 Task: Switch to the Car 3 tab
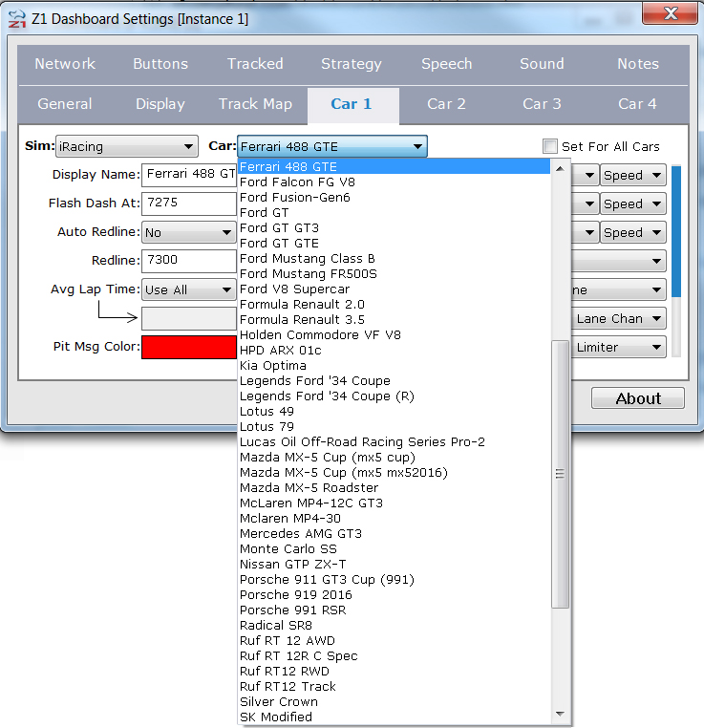pyautogui.click(x=542, y=104)
